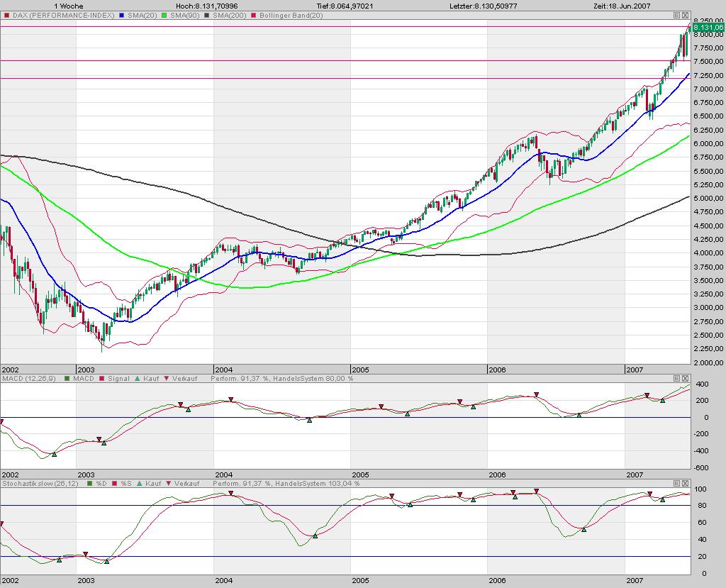Click the %D legend entry in Stochastik panel
Viewport: 726px width, 588px height.
click(x=96, y=483)
